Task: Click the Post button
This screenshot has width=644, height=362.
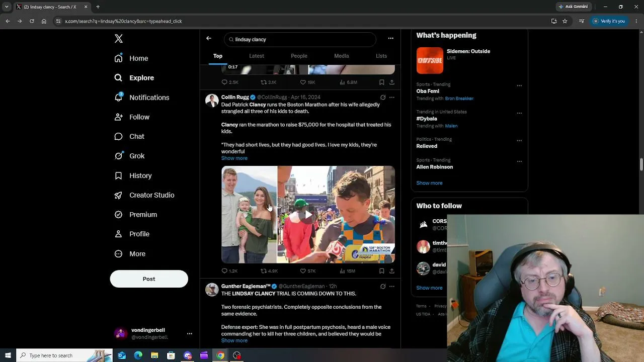Action: tap(149, 279)
